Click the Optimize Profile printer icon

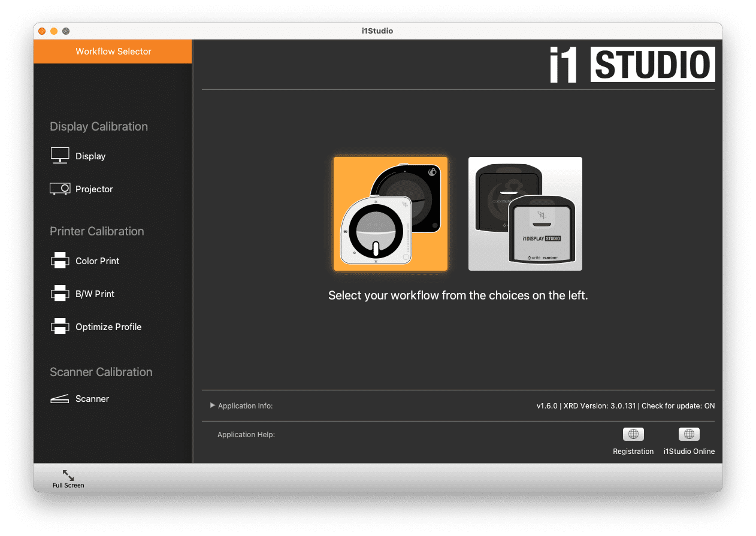[59, 326]
